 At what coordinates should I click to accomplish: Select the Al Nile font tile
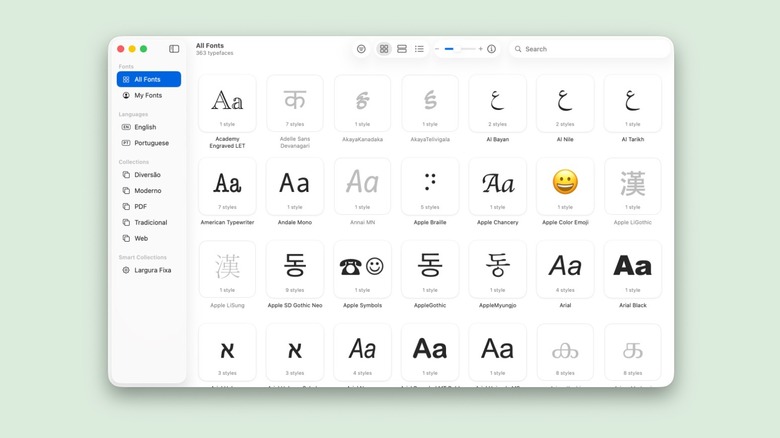[565, 104]
